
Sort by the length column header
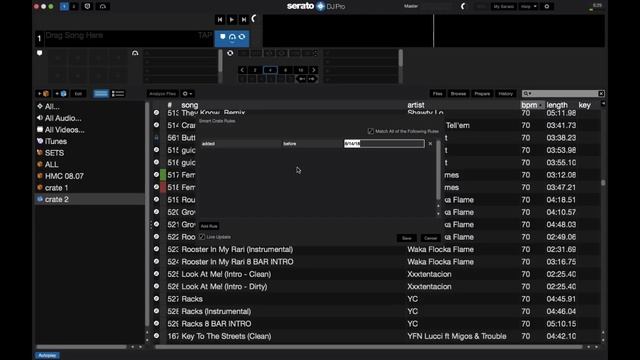(x=557, y=105)
